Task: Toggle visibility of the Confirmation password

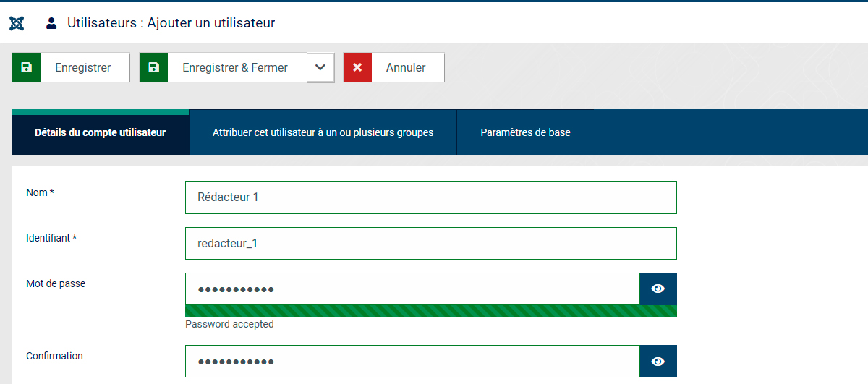Action: 658,362
